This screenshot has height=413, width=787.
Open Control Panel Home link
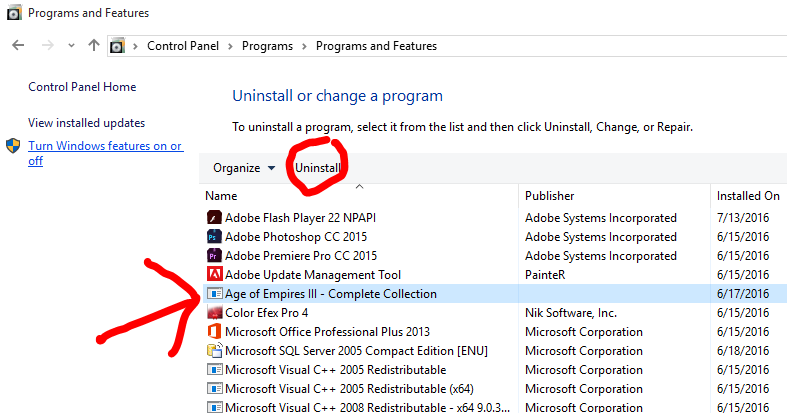click(82, 87)
